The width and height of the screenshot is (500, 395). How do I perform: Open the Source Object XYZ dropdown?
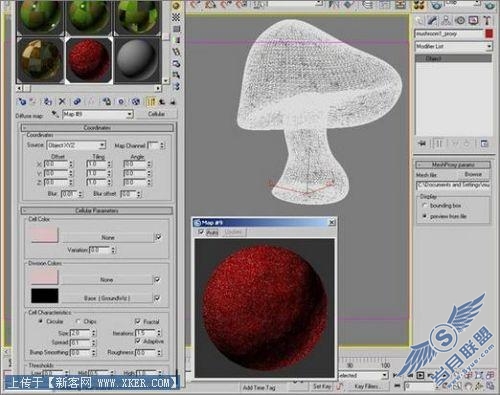102,145
